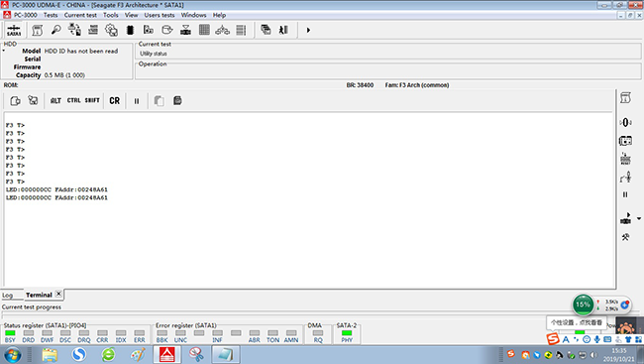
Task: Open the Users tests menu
Action: 160,15
